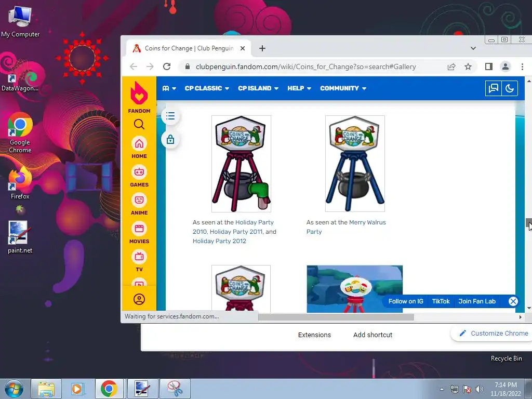Expand Chrome tab search chevron

[x=473, y=48]
